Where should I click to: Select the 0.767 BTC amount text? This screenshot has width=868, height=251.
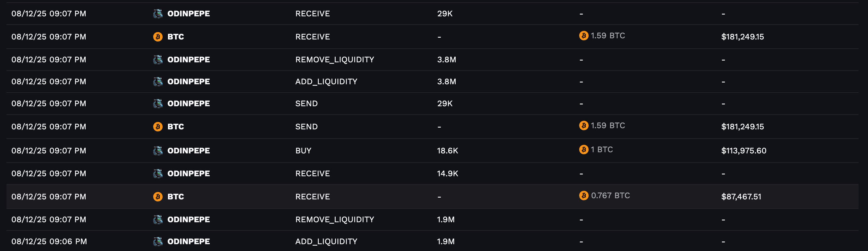pos(610,195)
